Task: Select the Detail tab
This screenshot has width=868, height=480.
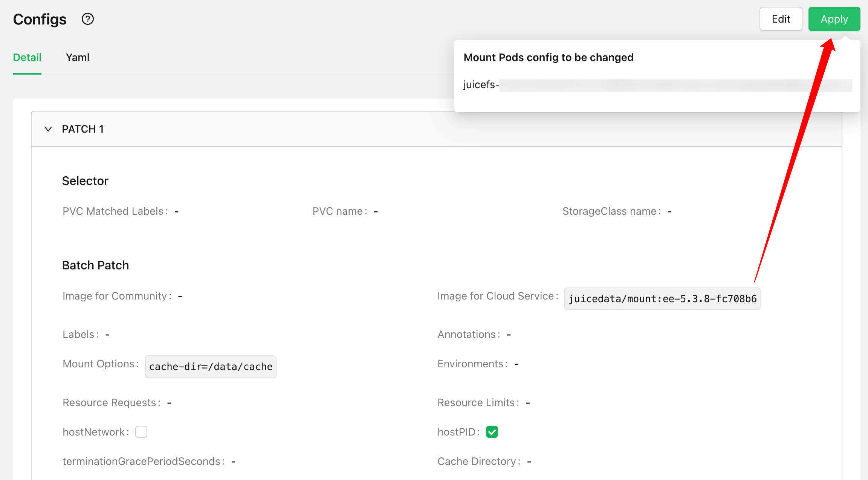Action: [x=27, y=57]
